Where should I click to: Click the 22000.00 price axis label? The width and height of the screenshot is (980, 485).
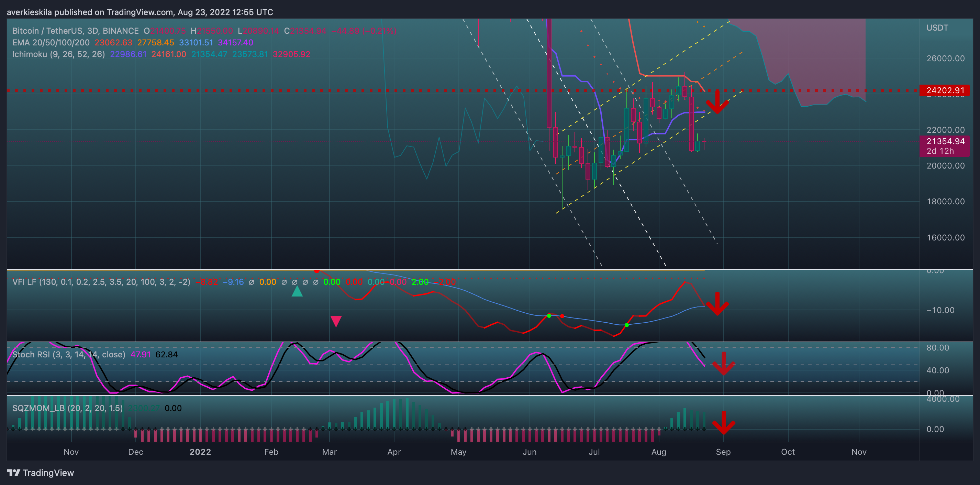click(945, 130)
